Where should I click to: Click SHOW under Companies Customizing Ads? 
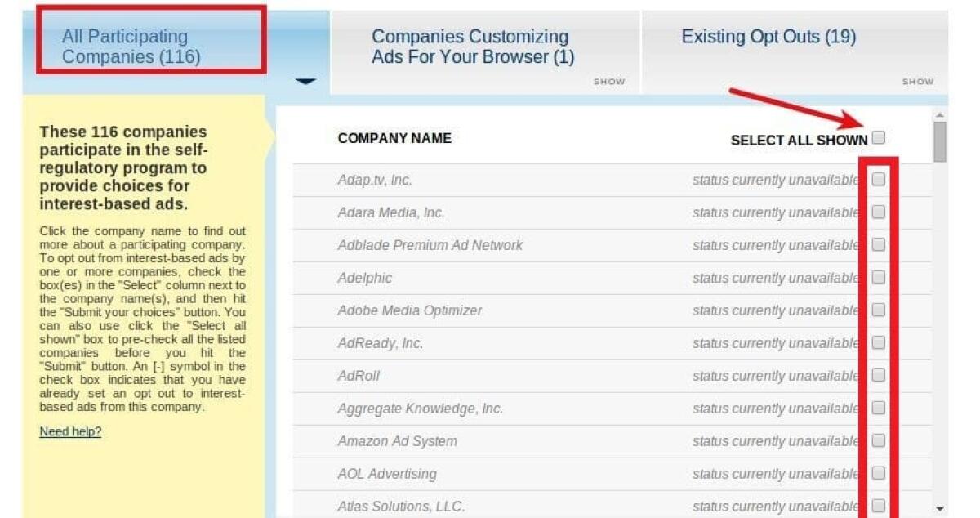(608, 82)
